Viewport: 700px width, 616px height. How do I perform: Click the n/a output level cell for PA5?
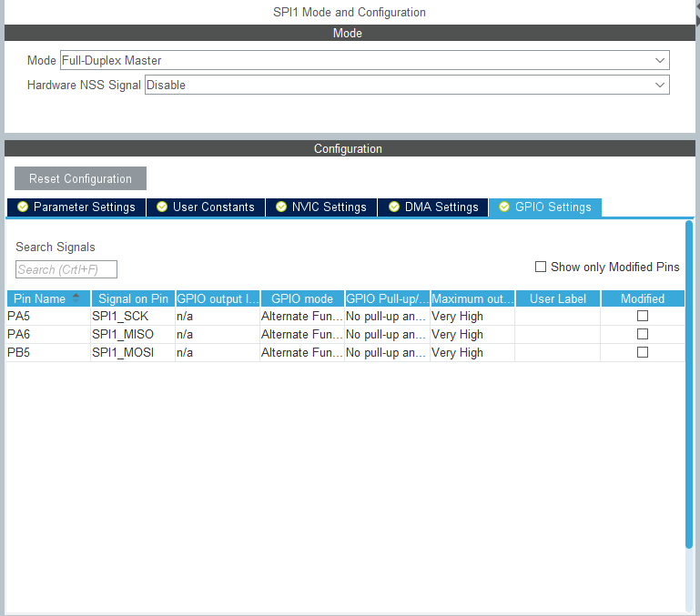218,316
